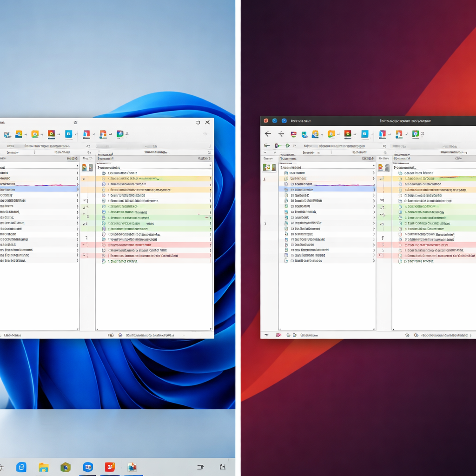
Task: Open File Explorer from the Windows taskbar
Action: (43, 467)
